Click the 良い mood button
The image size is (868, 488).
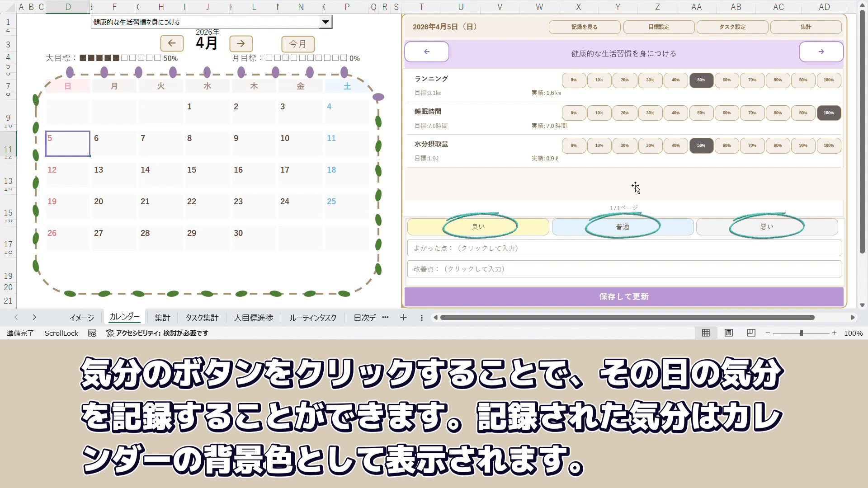[478, 227]
